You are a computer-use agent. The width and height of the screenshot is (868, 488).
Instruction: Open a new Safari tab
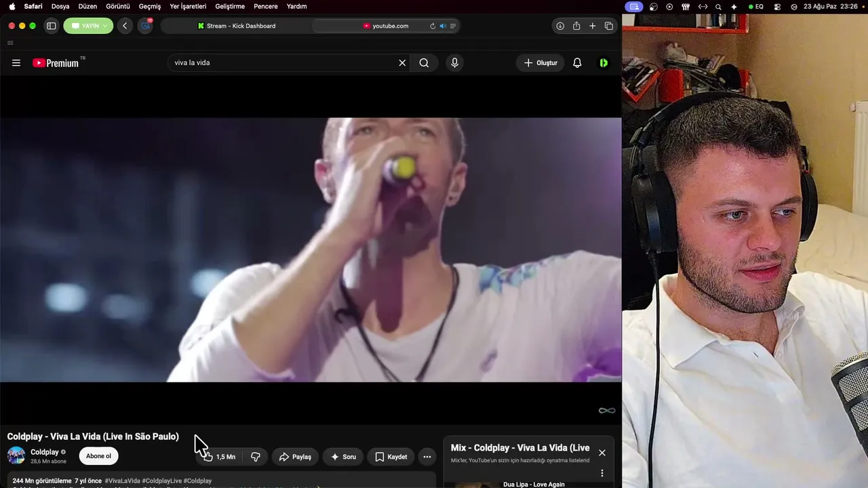pyautogui.click(x=592, y=26)
